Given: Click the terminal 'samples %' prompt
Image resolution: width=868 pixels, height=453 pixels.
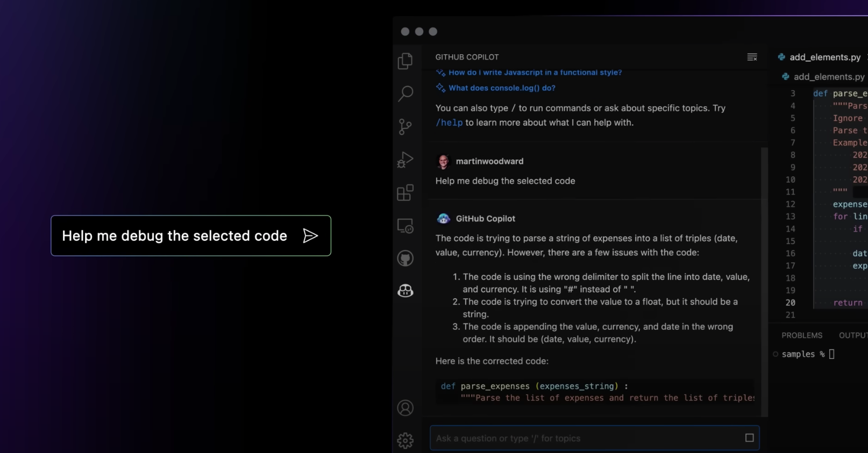Looking at the screenshot, I should (x=803, y=354).
